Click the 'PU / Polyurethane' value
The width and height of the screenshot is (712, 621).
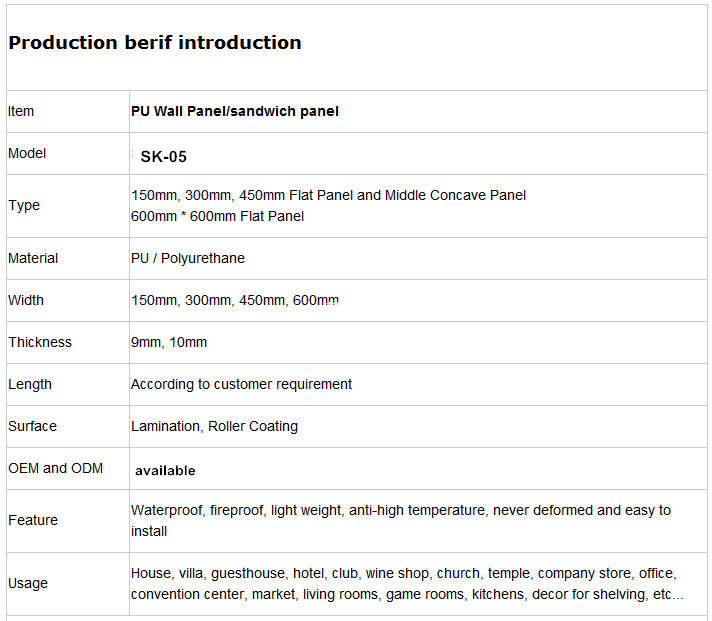coord(188,258)
